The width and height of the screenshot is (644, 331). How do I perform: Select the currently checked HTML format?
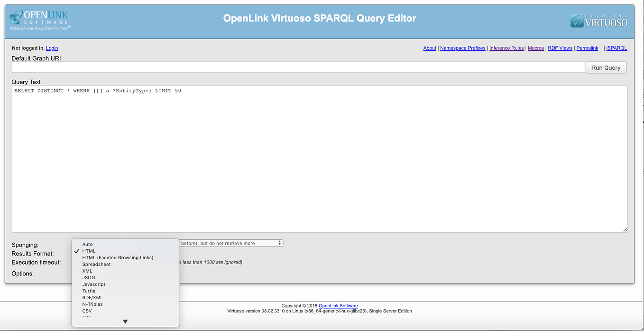(x=89, y=251)
